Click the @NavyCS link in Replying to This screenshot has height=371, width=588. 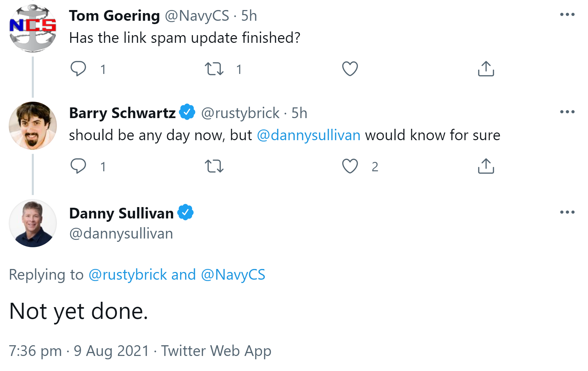point(233,275)
